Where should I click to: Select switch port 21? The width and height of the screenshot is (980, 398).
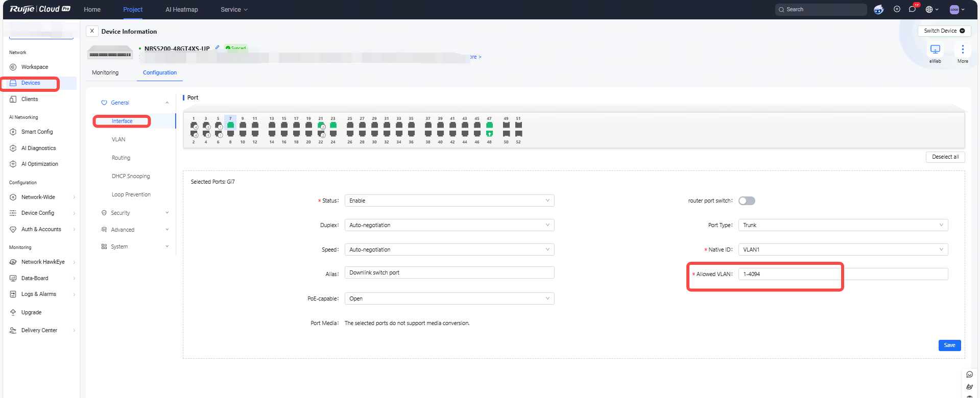coord(321,125)
